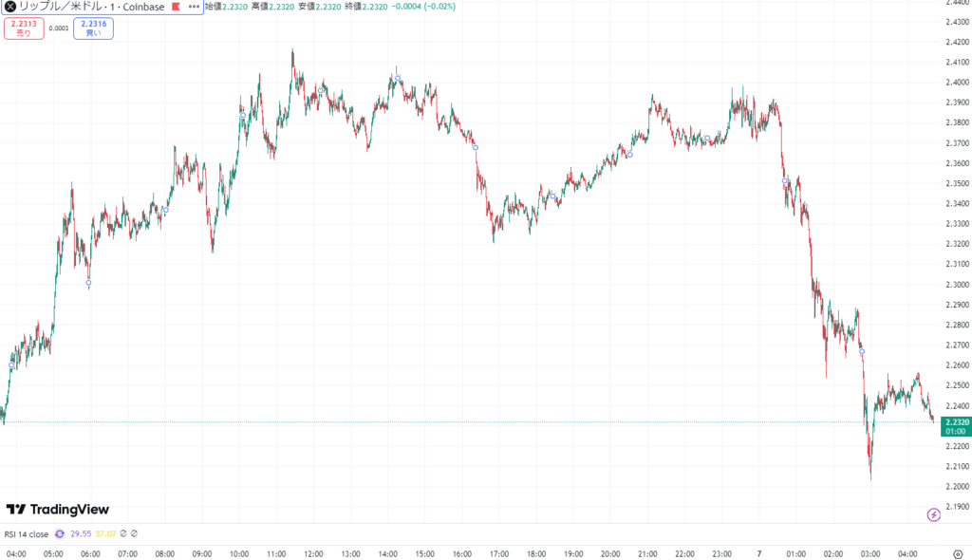Click the 21:00 time axis label
This screenshot has width=972, height=560.
coord(647,553)
